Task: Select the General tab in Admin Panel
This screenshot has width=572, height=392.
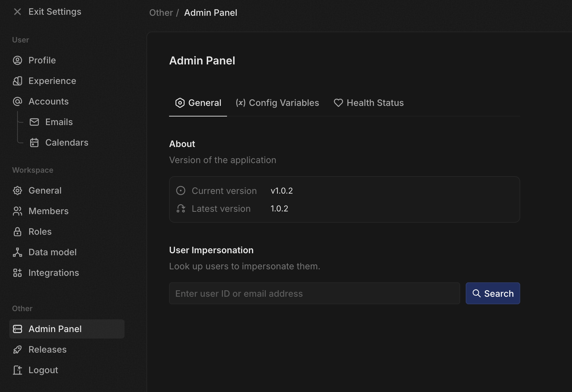Action: [198, 103]
